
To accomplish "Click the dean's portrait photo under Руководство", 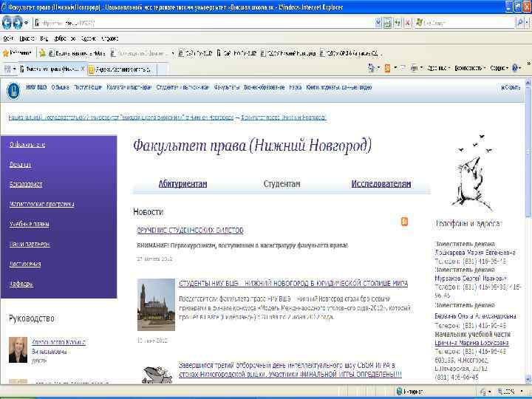I will 18,349.
